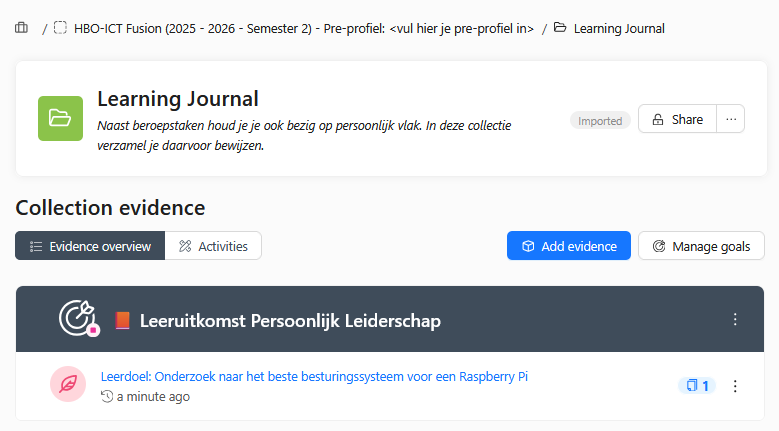The image size is (779, 431).
Task: Select the green Learning Journal folder icon
Action: [x=61, y=119]
